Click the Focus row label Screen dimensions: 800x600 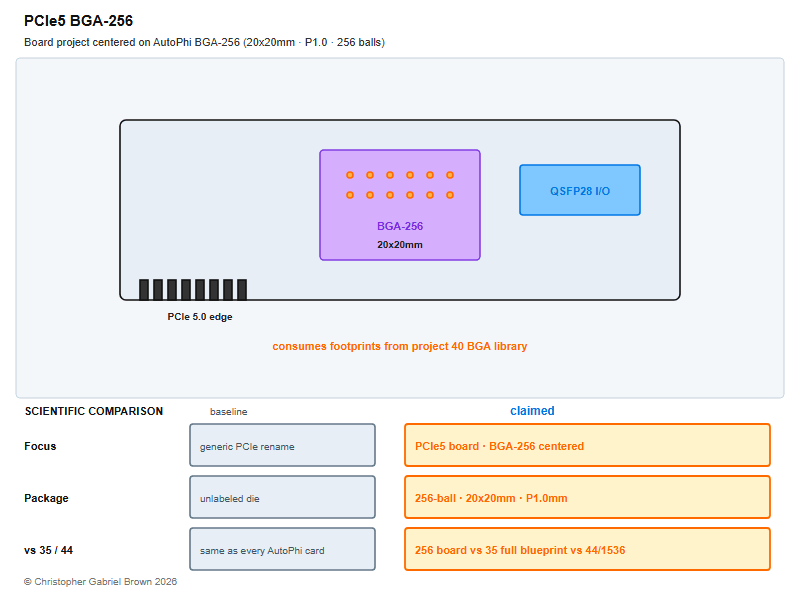pyautogui.click(x=40, y=446)
